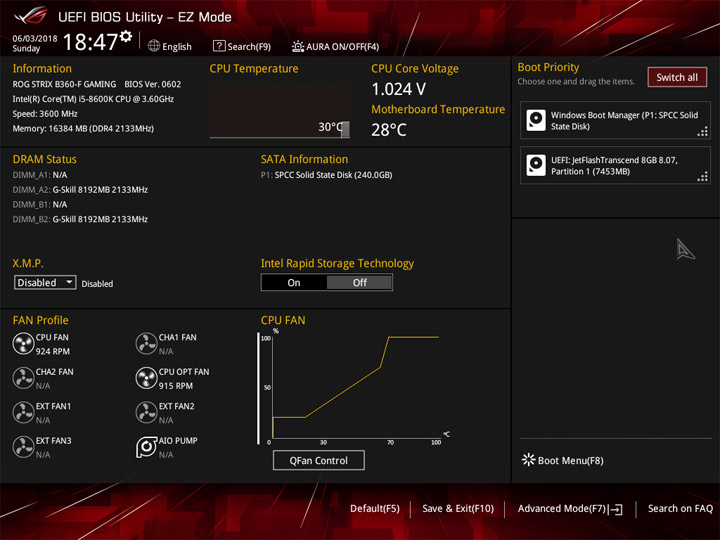Click the 915 RPM CPU OPT speed
Image resolution: width=720 pixels, height=540 pixels.
pos(176,386)
